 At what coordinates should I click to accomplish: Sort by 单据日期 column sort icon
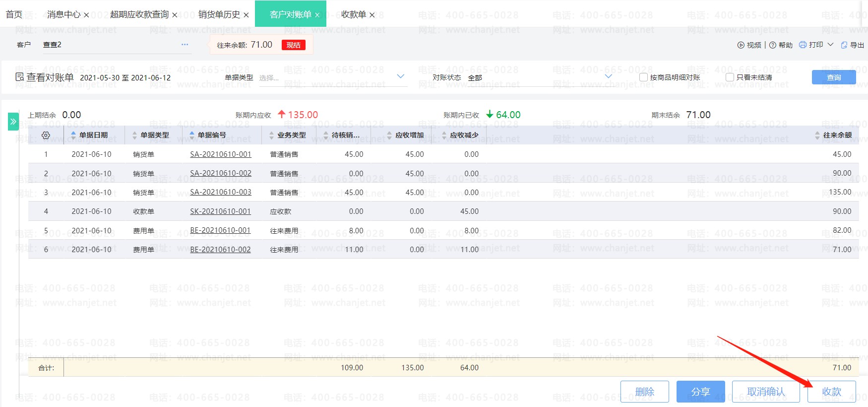click(73, 135)
